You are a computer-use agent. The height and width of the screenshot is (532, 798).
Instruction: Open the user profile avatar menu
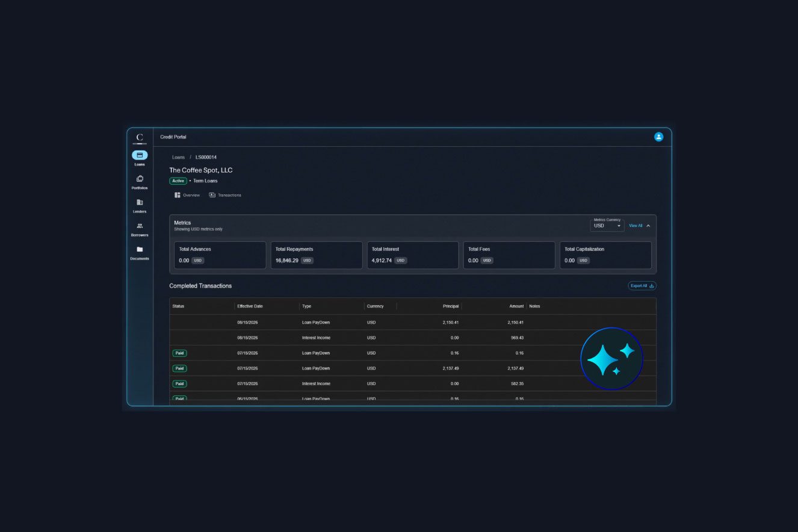[658, 137]
